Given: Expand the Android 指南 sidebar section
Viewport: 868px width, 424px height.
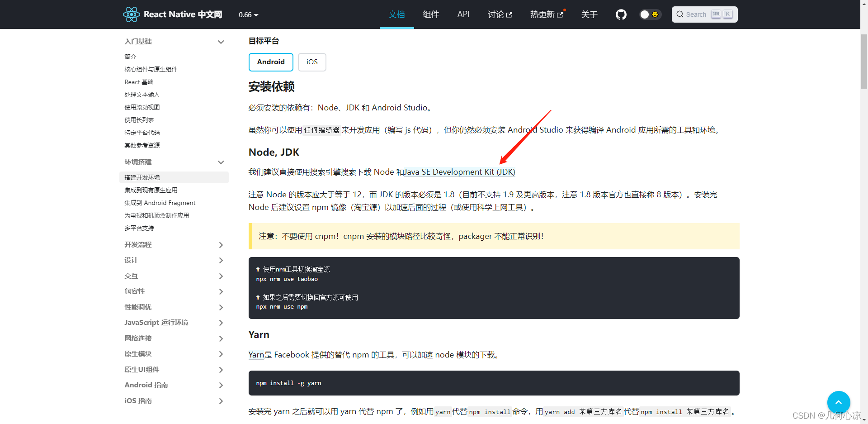Looking at the screenshot, I should pyautogui.click(x=175, y=385).
